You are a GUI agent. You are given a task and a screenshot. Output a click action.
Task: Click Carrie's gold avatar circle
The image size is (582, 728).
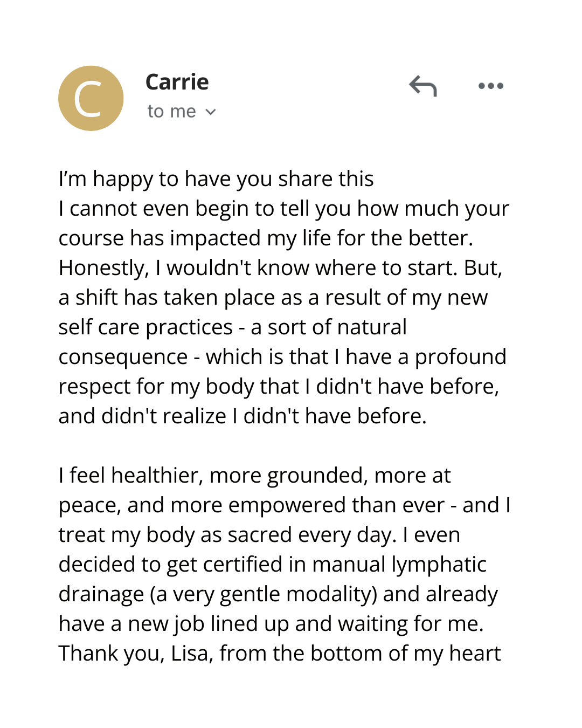(x=91, y=98)
